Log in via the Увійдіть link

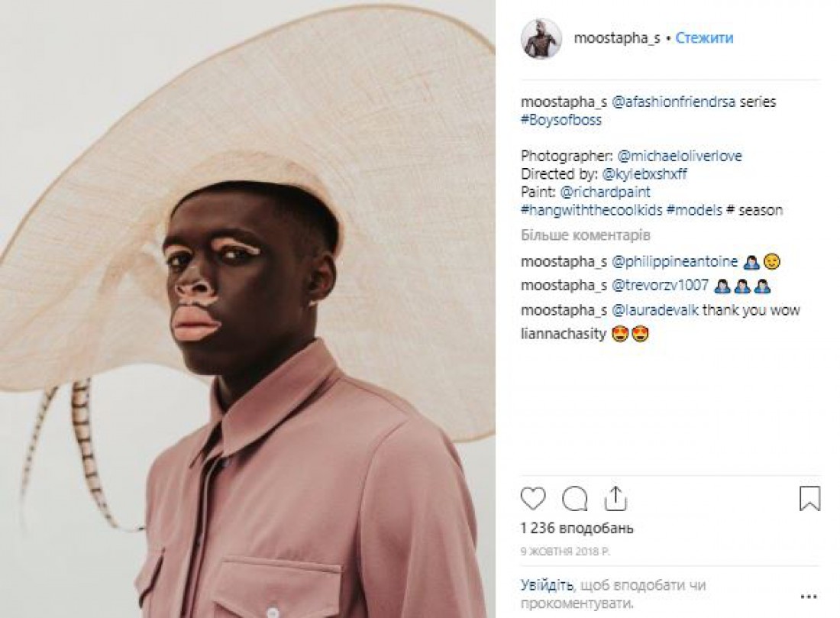coord(546,584)
